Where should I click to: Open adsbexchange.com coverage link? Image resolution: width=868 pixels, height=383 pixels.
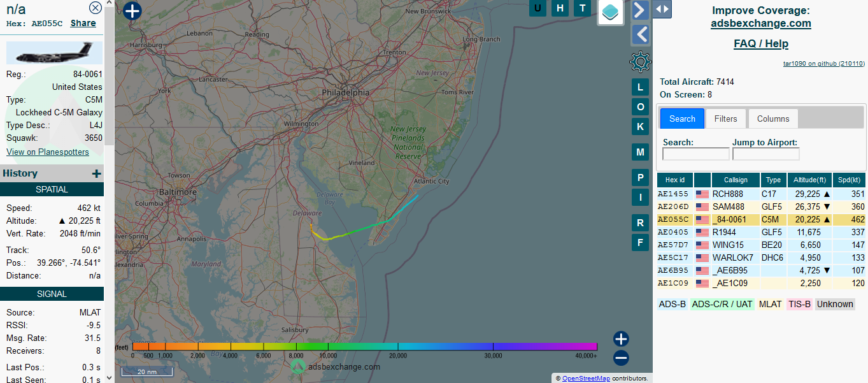(761, 24)
